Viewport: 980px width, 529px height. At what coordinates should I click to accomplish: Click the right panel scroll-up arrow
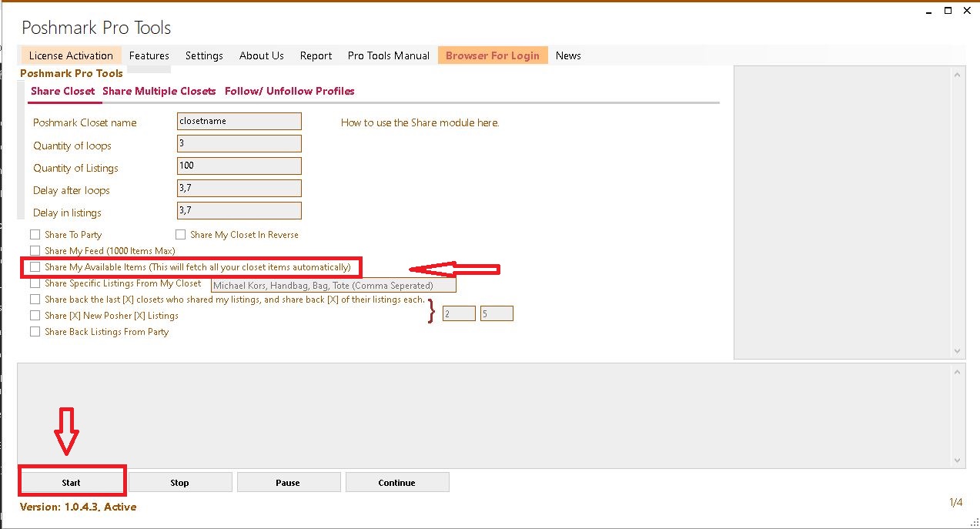[958, 75]
